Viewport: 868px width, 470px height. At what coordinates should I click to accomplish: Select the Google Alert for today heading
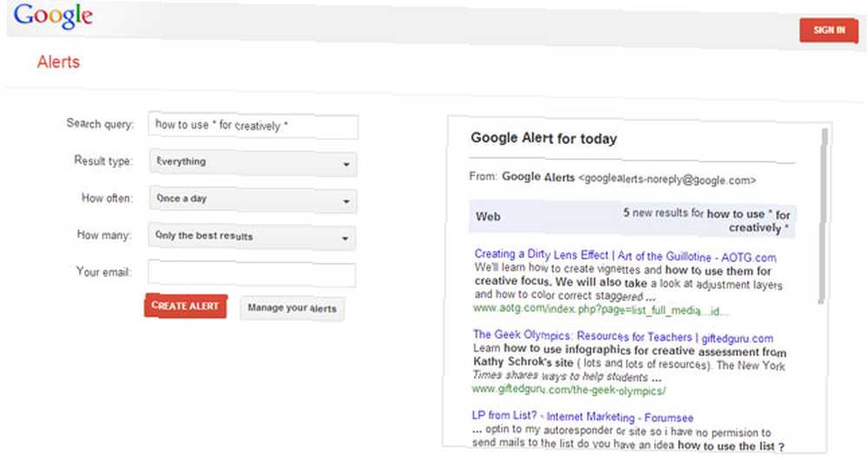pos(543,138)
